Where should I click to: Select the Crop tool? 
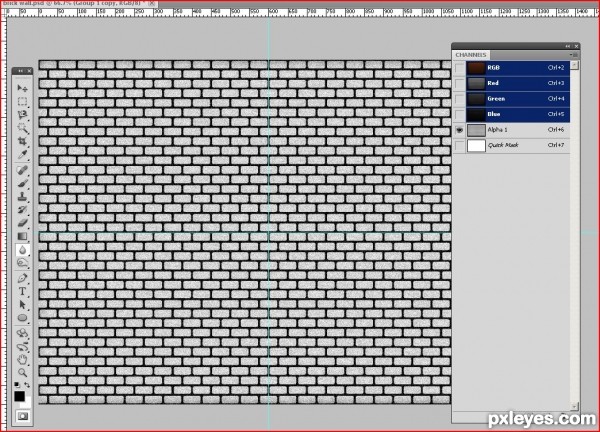(22, 141)
